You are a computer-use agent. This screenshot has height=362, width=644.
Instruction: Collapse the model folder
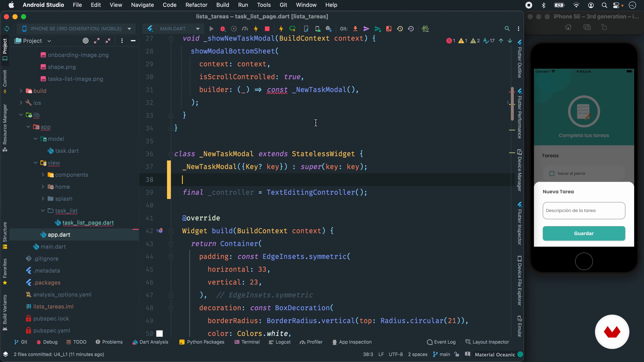(36, 139)
